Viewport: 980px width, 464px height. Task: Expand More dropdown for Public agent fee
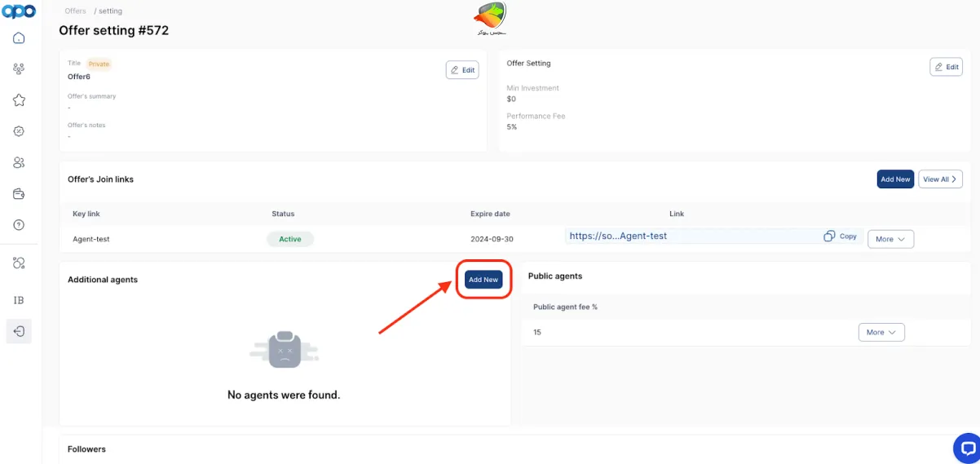coord(881,332)
